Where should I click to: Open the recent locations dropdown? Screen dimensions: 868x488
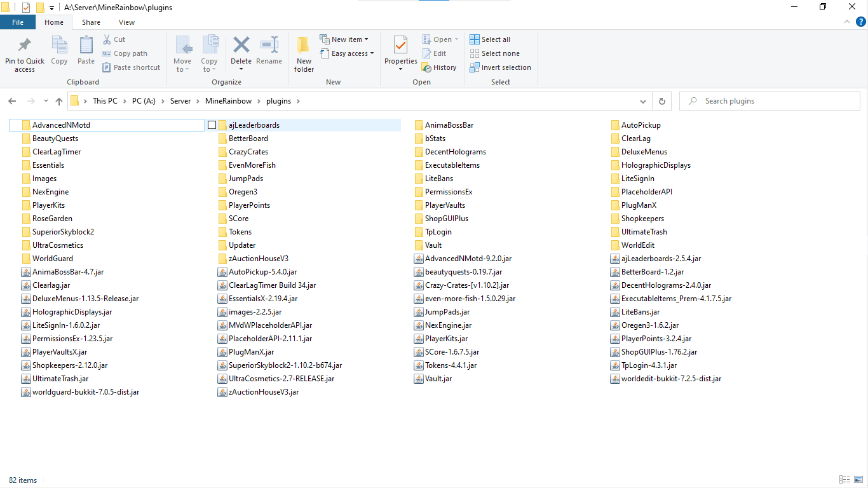(x=46, y=101)
